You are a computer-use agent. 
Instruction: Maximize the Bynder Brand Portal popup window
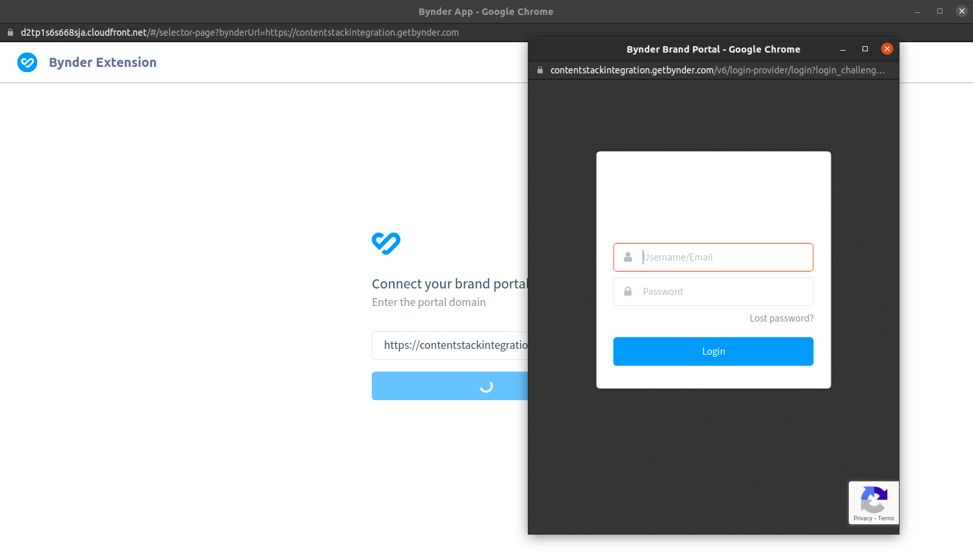(x=865, y=49)
